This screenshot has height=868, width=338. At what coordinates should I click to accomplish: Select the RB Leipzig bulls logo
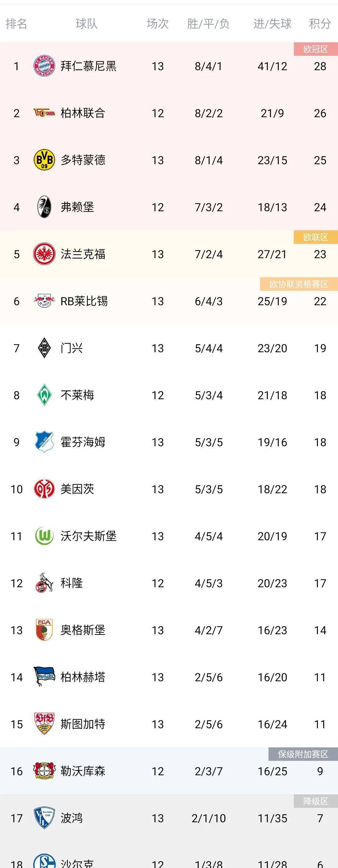pyautogui.click(x=44, y=301)
